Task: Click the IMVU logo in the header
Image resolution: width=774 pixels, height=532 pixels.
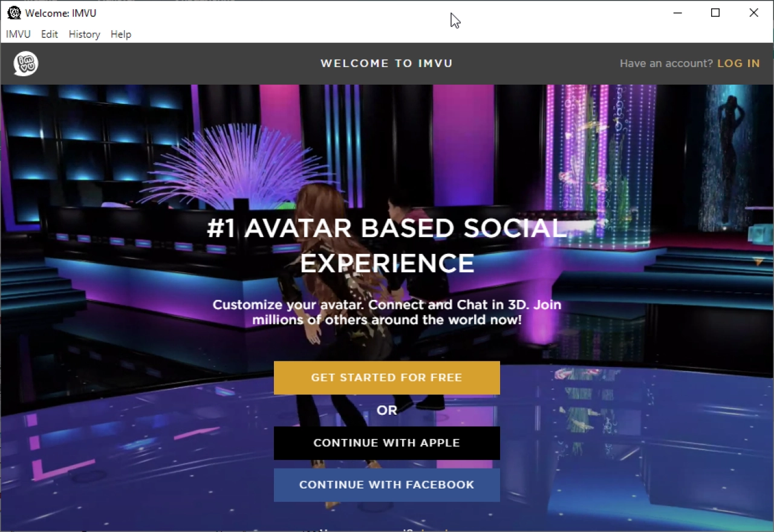Action: (26, 63)
